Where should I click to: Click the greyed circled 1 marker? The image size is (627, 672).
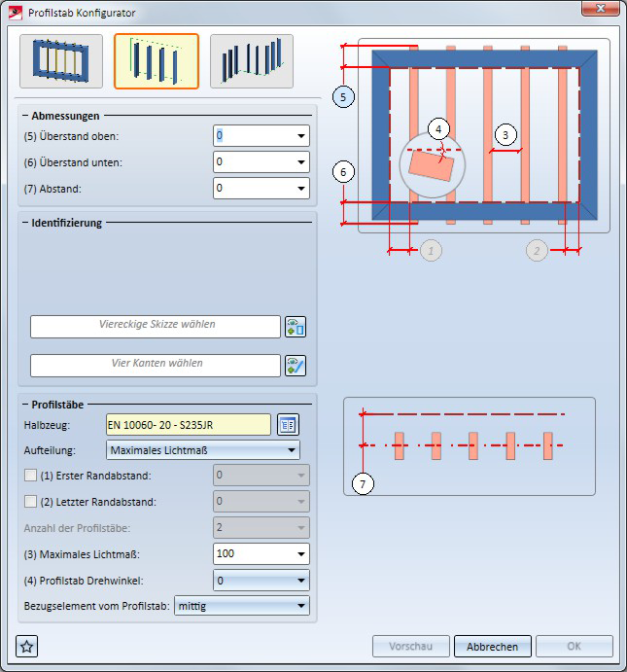(431, 250)
